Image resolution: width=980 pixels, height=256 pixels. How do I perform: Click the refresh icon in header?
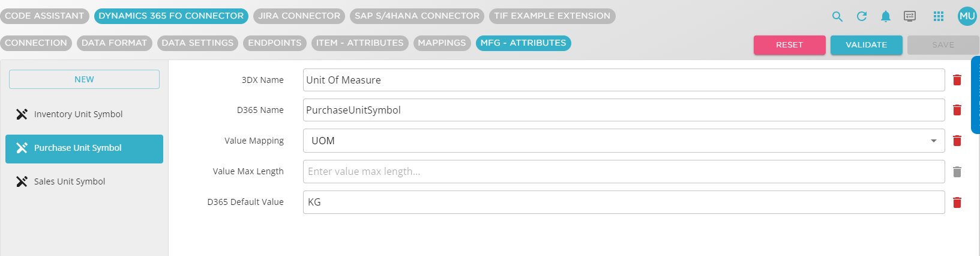[862, 17]
